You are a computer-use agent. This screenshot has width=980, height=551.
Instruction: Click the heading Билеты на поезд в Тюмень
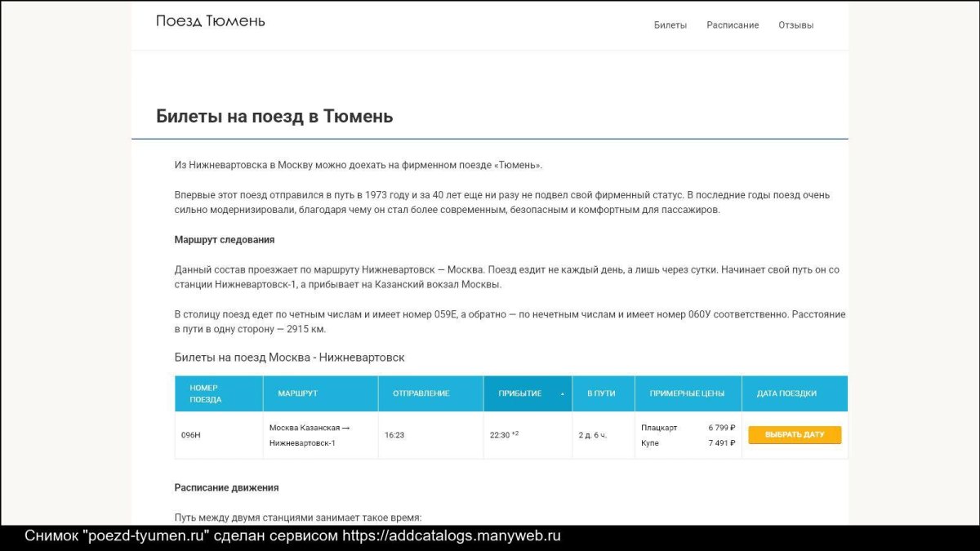coord(274,116)
